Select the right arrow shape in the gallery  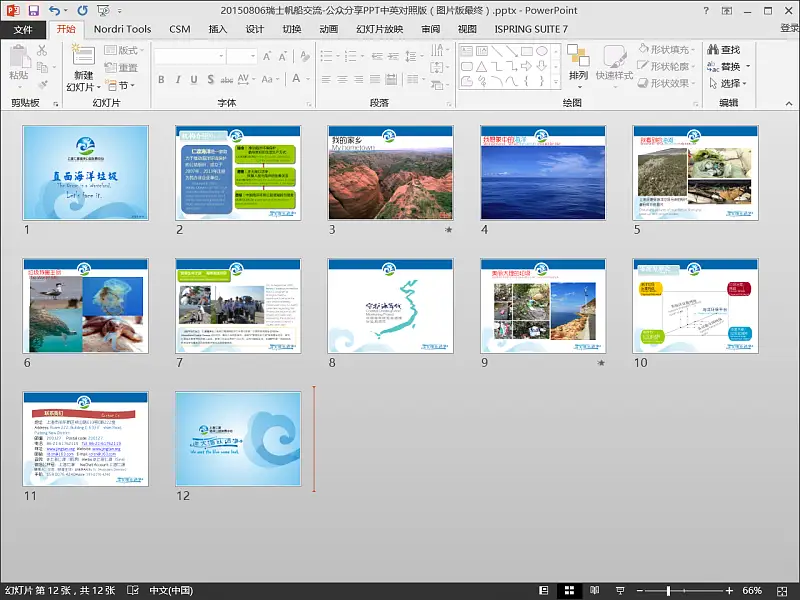pos(527,66)
